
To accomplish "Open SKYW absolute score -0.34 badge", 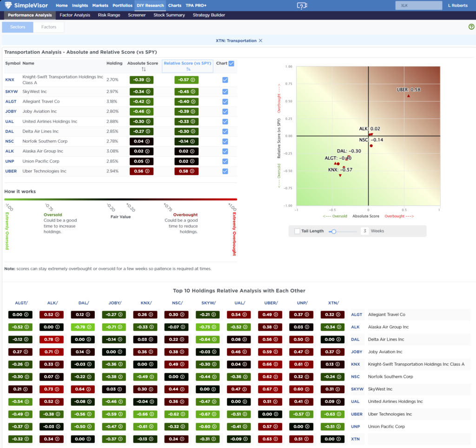I will point(141,92).
